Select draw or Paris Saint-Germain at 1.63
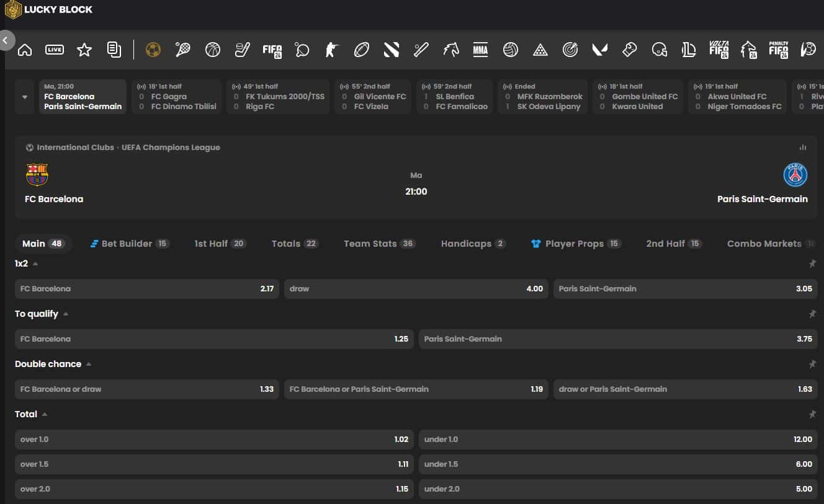 (686, 389)
